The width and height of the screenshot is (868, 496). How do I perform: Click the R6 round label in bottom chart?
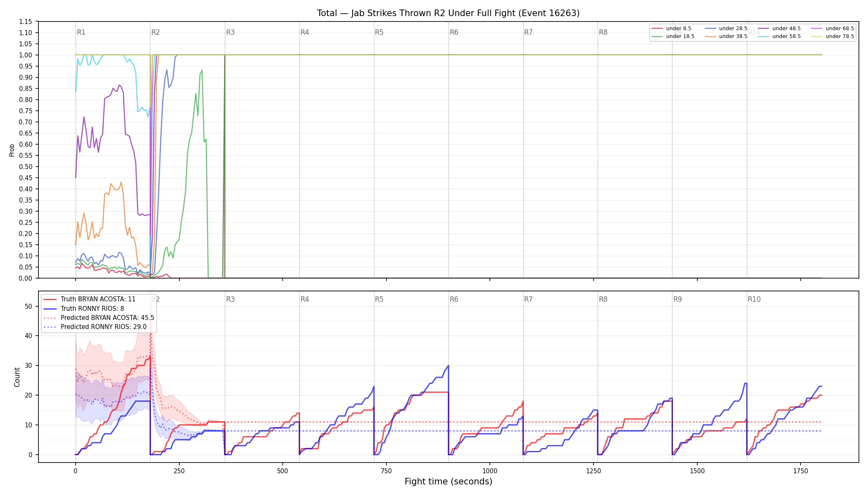click(x=454, y=299)
